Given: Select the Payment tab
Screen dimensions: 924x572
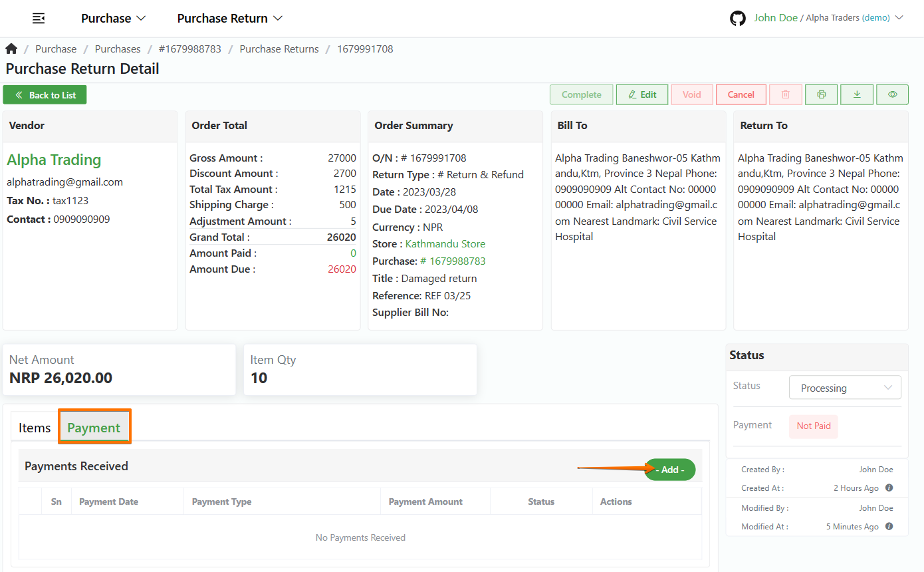Looking at the screenshot, I should click(x=94, y=427).
